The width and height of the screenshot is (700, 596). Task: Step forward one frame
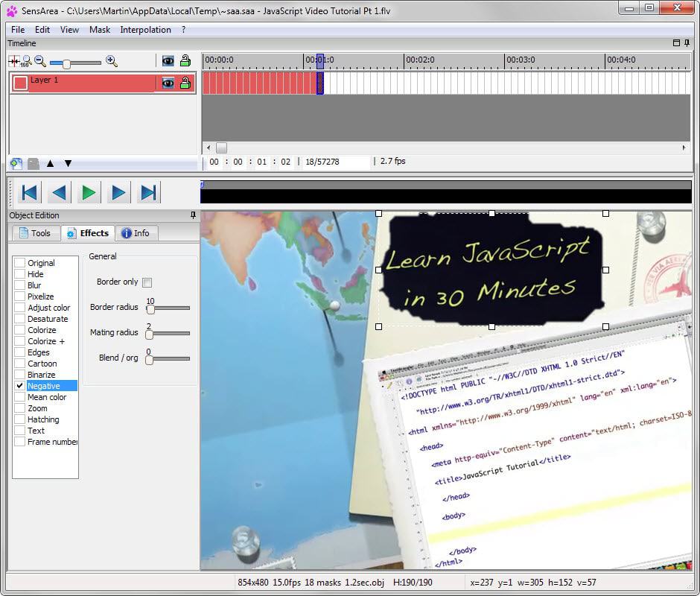118,193
